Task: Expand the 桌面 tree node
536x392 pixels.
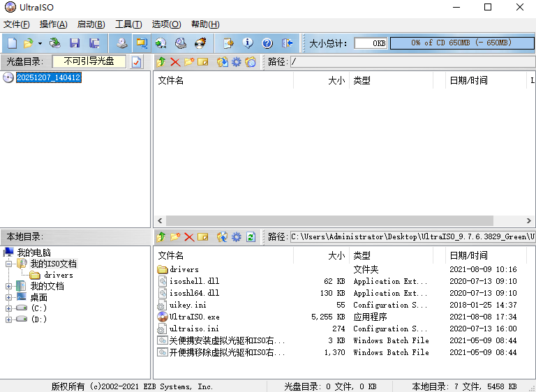Action: [x=8, y=297]
